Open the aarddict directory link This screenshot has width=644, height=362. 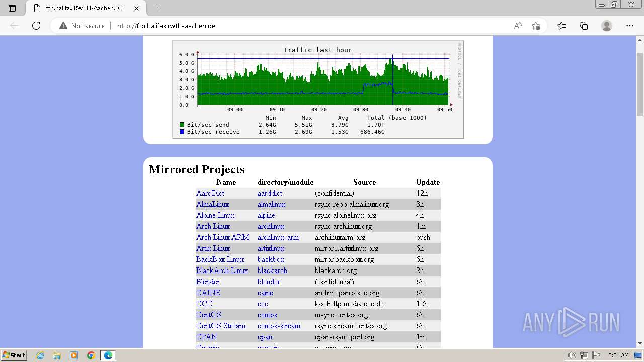click(x=270, y=193)
